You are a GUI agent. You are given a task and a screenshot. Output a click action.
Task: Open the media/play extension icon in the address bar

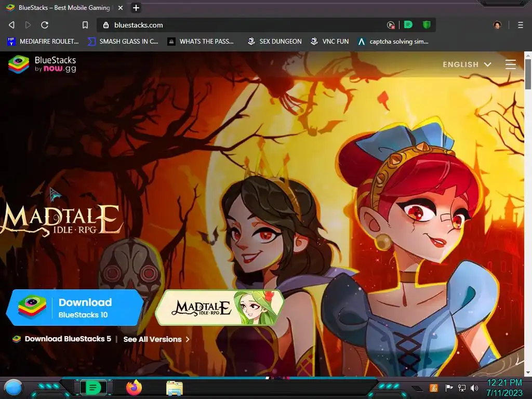pyautogui.click(x=391, y=25)
